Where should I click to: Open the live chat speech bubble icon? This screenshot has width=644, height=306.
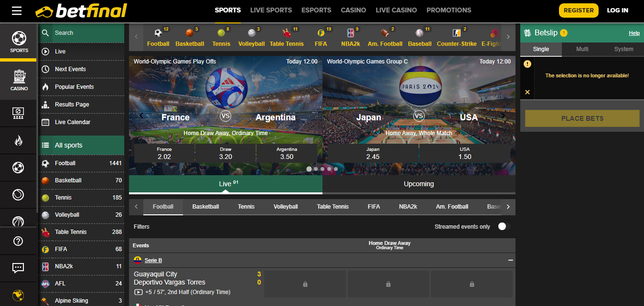click(18, 268)
